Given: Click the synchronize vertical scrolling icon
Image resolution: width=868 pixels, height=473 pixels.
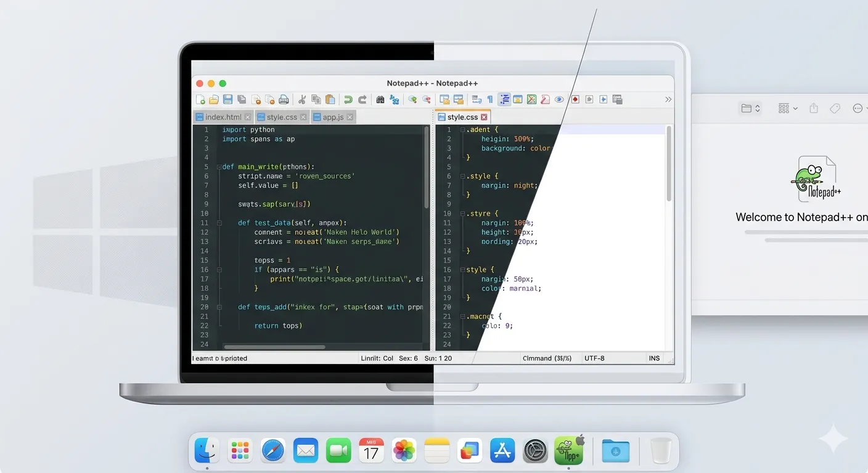Looking at the screenshot, I should [x=444, y=100].
